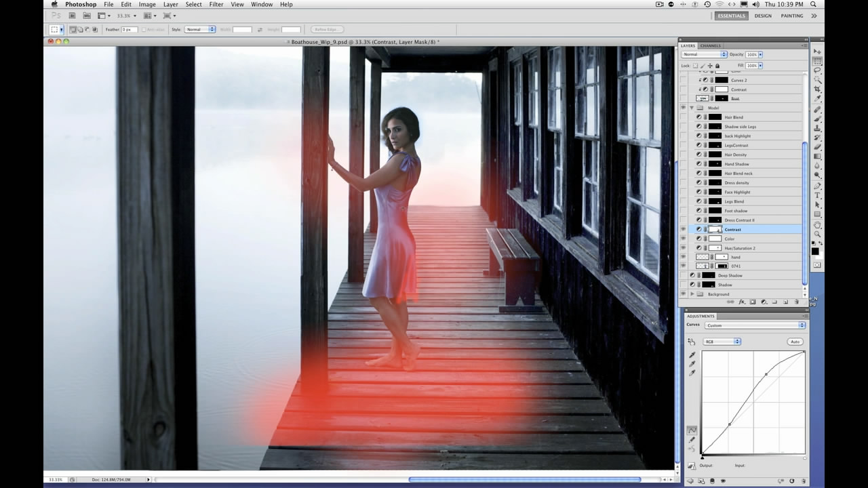Open the RGB channel dropdown
The height and width of the screenshot is (488, 868).
click(x=723, y=342)
